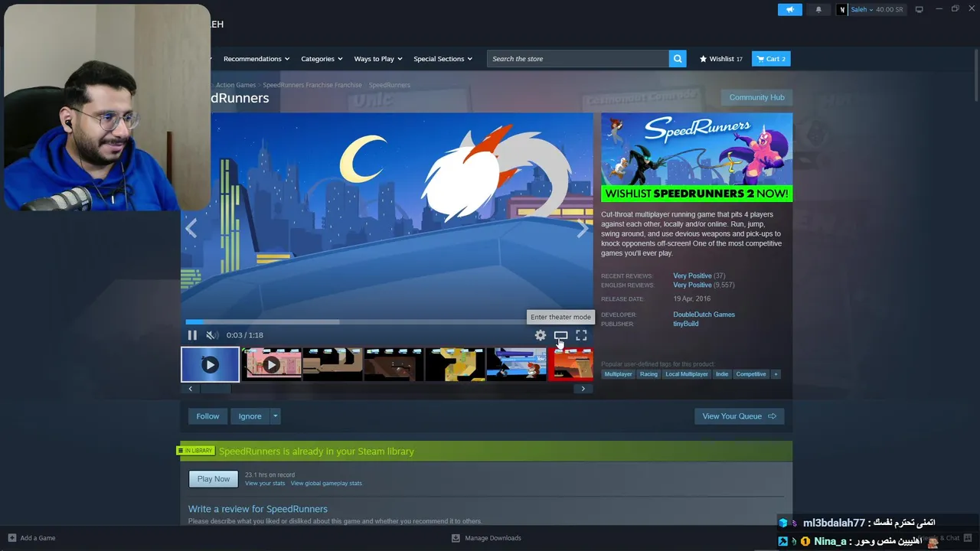Click the video progress bar
Image resolution: width=980 pixels, height=551 pixels.
[387, 322]
